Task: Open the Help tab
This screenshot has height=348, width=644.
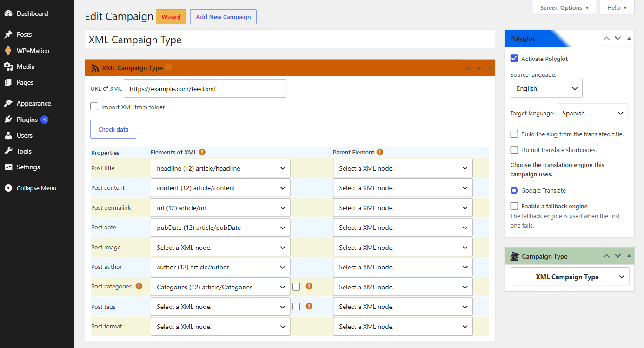Action: tap(617, 7)
